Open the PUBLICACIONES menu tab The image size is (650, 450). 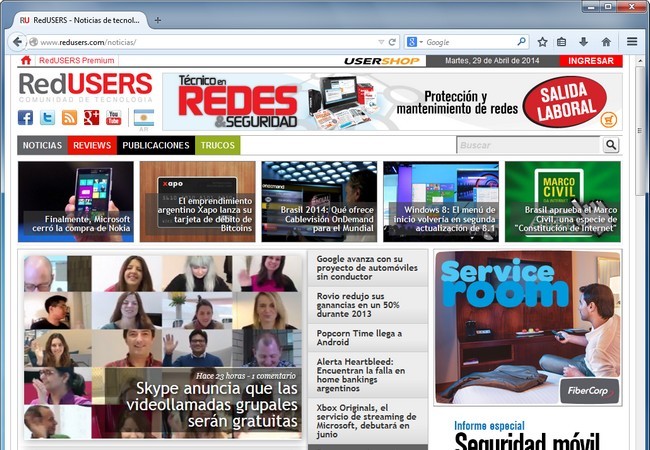156,145
